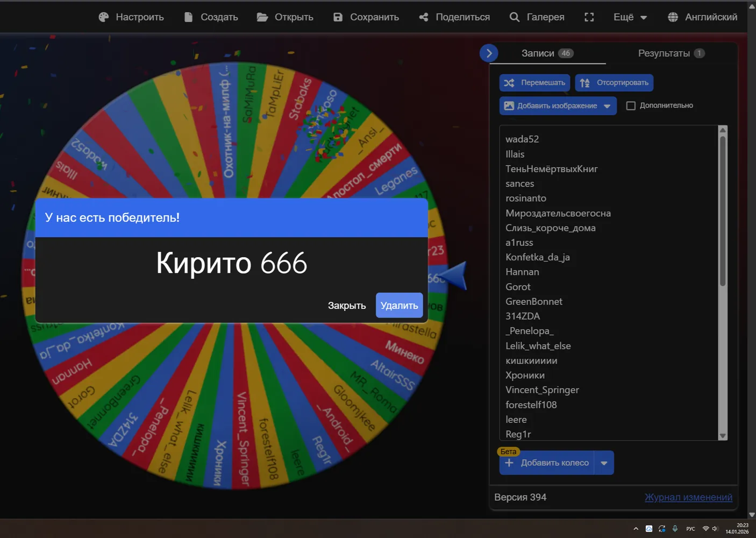
Task: Click the Konfetka_da_ja entry
Action: [538, 257]
